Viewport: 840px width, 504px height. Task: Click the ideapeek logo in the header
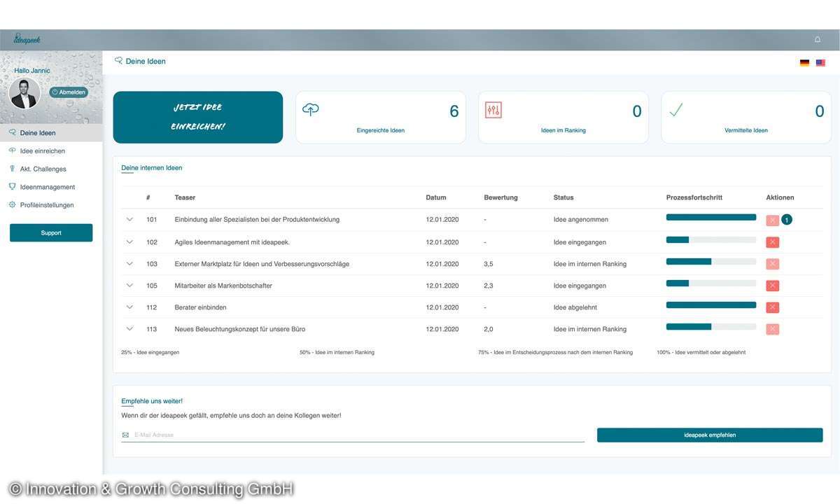point(27,39)
